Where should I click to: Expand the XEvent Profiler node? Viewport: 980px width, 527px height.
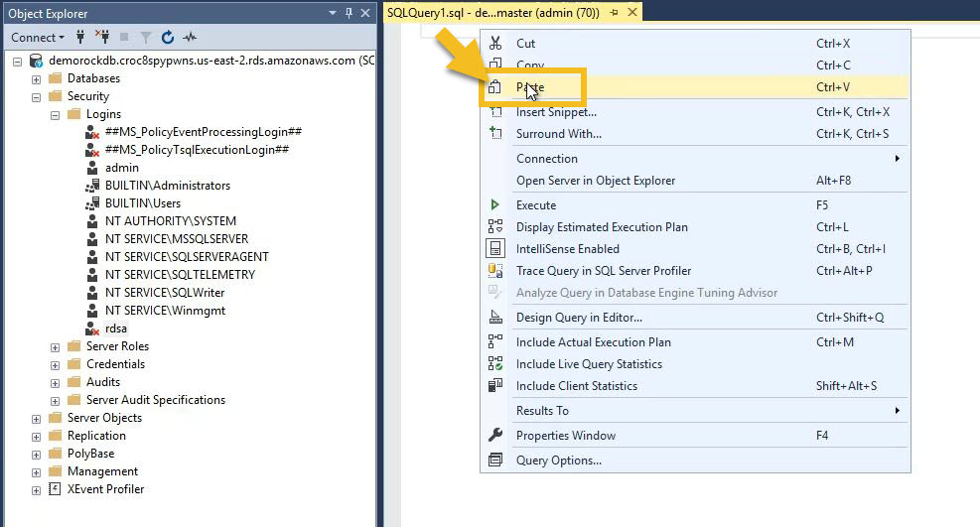[x=37, y=490]
